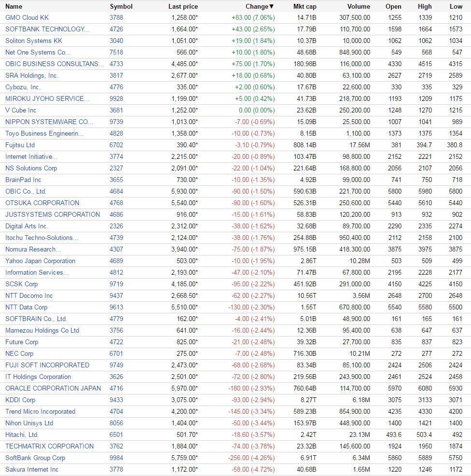
Task: Open OTSUKA CORPORATION link
Action: (x=42, y=203)
